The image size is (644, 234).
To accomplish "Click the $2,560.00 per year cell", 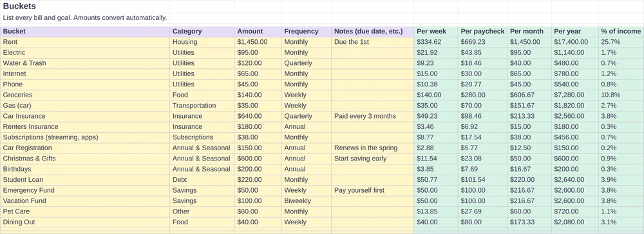I will click(x=574, y=117).
